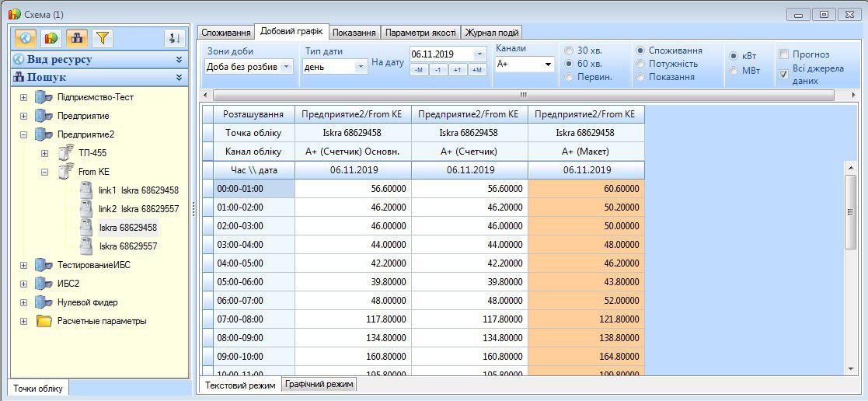
Task: Click the pie chart icon in the toolbar
Action: [51, 38]
